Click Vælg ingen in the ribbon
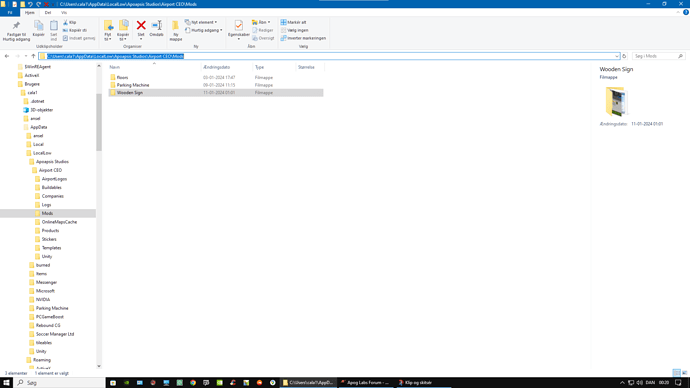The width and height of the screenshot is (690, 388). point(294,30)
